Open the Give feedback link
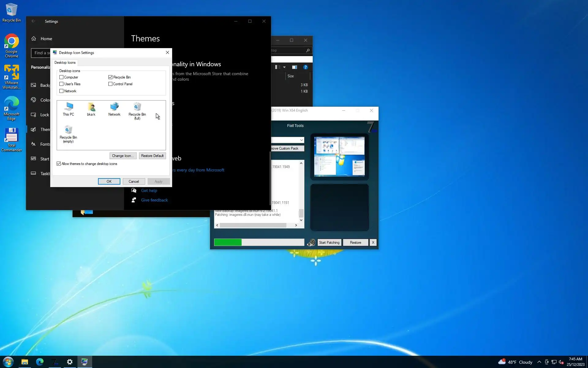The image size is (588, 368). [154, 200]
